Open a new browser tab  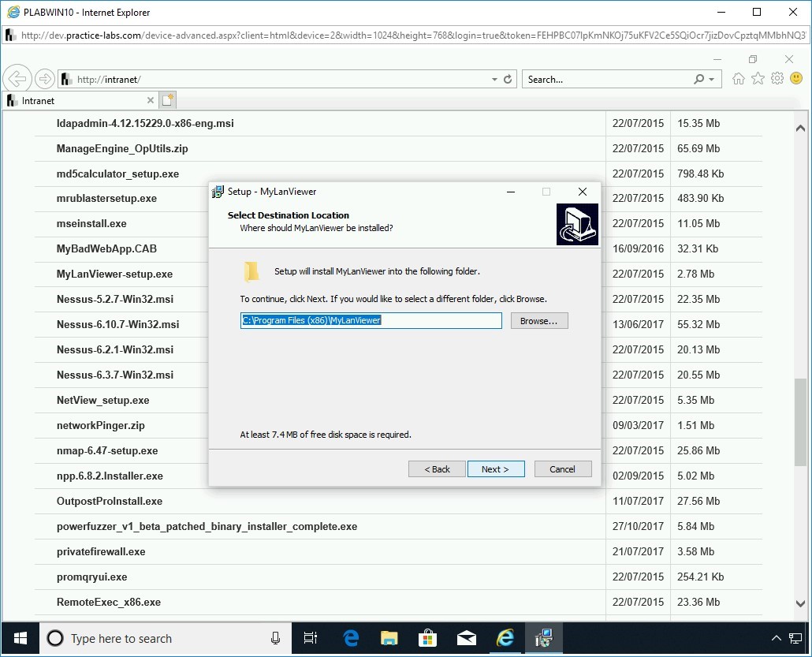tap(167, 100)
